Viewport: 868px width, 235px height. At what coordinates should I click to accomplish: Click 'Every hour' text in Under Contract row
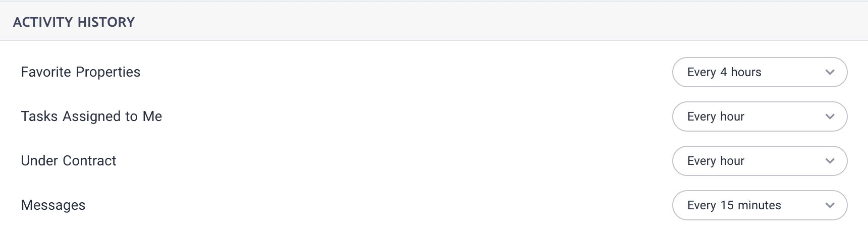(716, 161)
